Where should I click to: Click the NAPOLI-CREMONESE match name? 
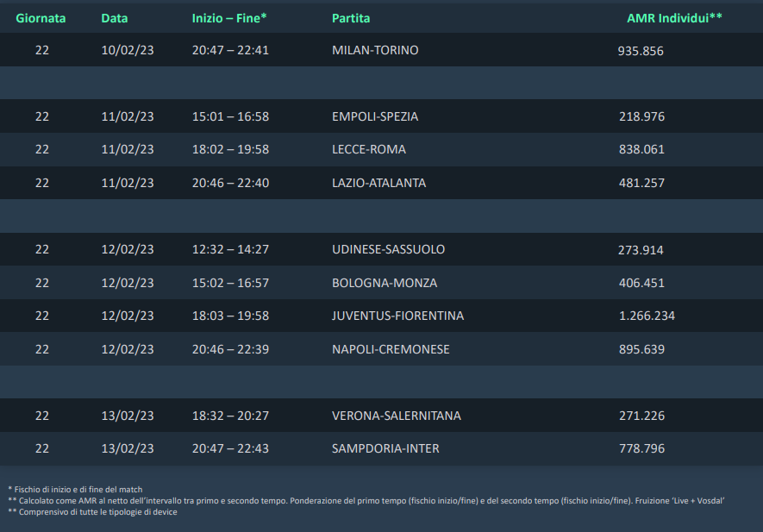[x=391, y=349]
